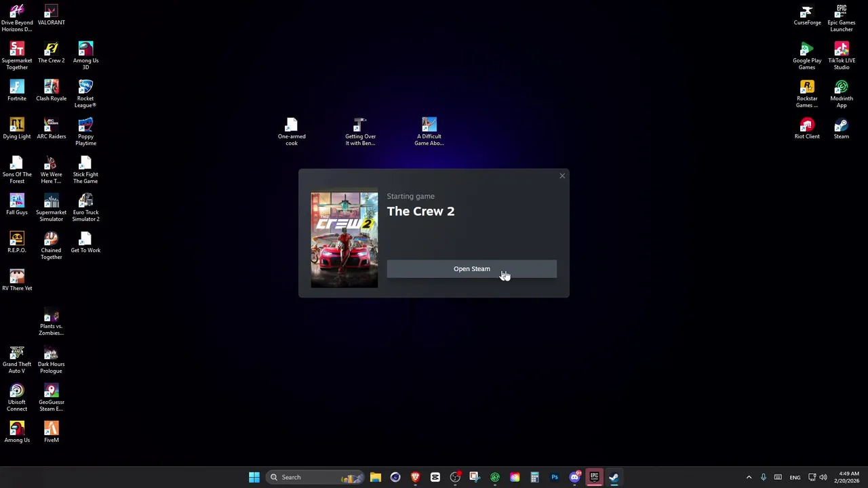Click The Crew 2 cover art thumbnail
Viewport: 868px width, 488px height.
tap(344, 240)
